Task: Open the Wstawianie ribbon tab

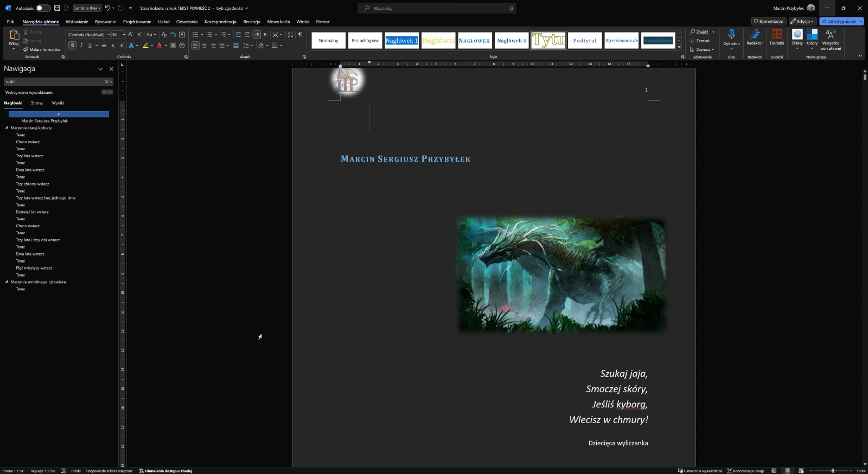Action: [x=76, y=22]
